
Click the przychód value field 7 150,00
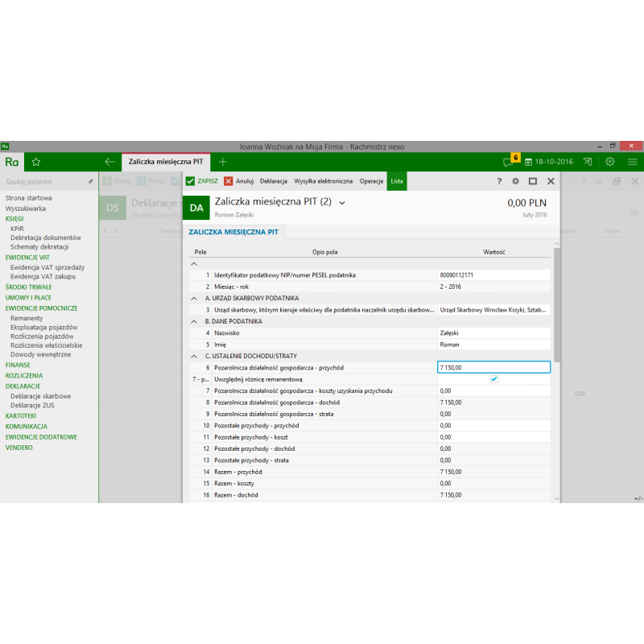click(x=493, y=367)
